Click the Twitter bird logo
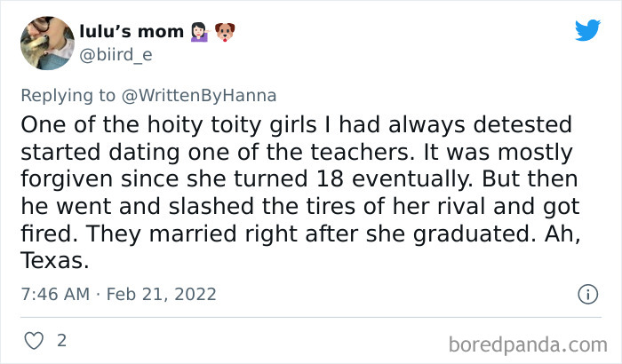This screenshot has height=364, width=622. (x=587, y=31)
